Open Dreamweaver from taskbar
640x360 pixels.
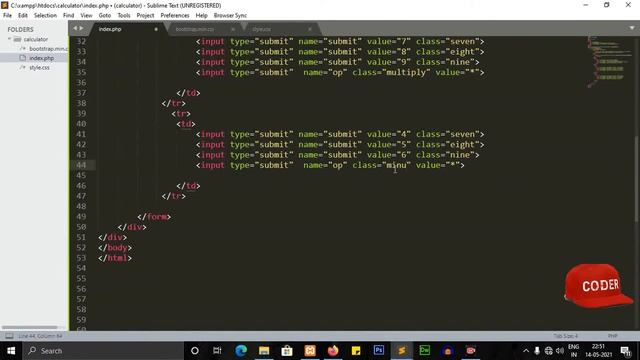tap(424, 351)
